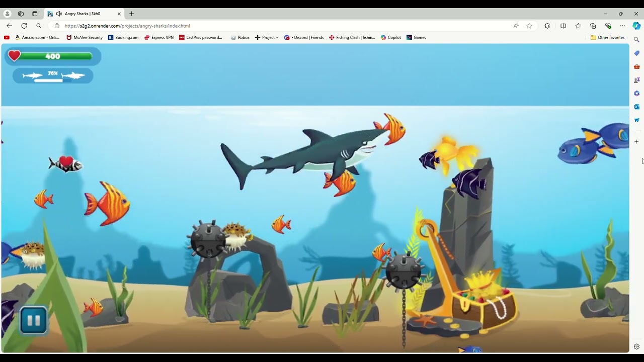Open the Express VPN bookmark

coord(159,37)
